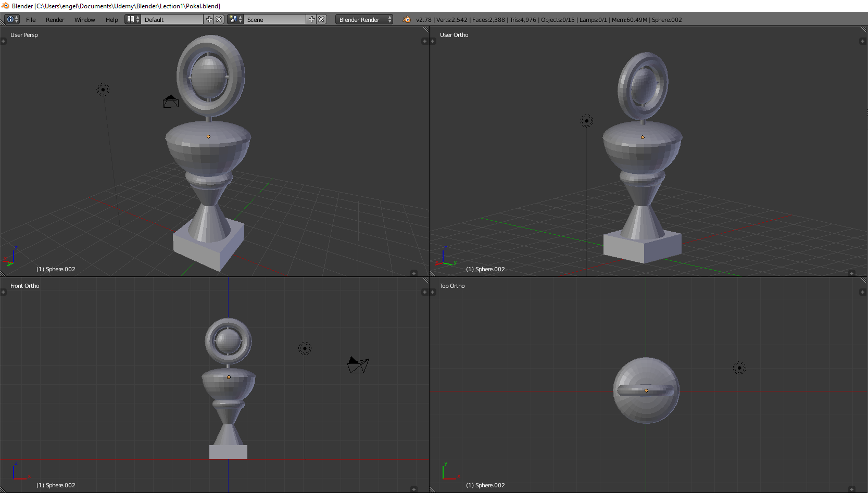Expand the properties region in User Ortho viewport
Image resolution: width=868 pixels, height=493 pixels.
(x=862, y=41)
